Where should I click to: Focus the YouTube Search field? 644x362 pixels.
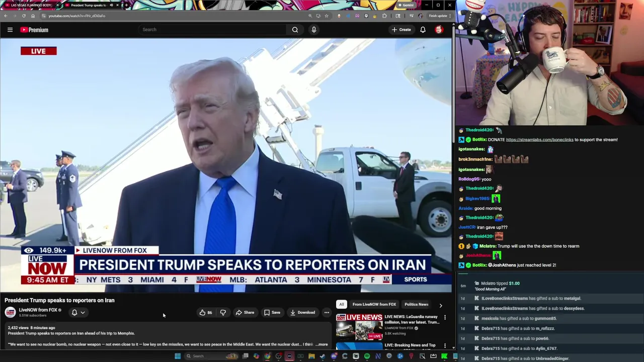(x=212, y=30)
